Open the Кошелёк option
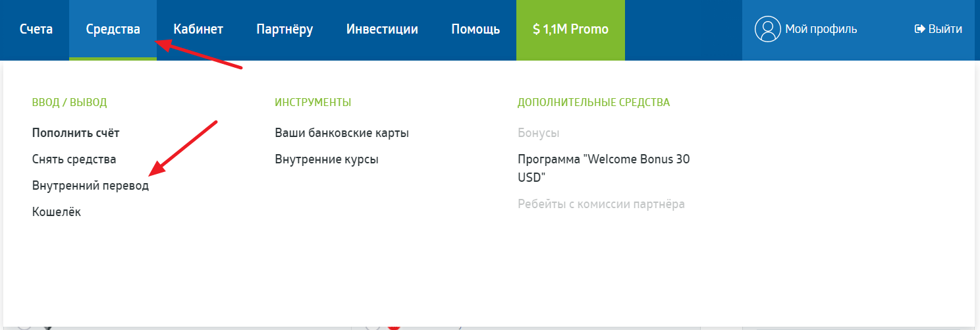 tap(57, 212)
